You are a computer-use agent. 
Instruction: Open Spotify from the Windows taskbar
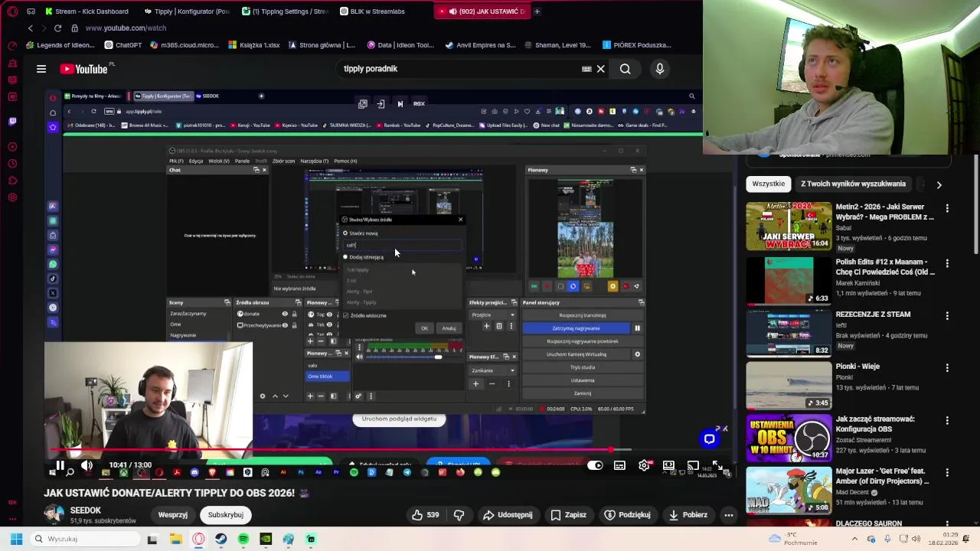point(243,539)
